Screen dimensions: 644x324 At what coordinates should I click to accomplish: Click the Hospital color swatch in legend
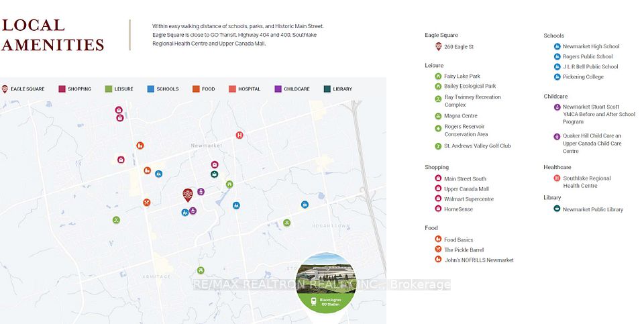pyautogui.click(x=232, y=89)
